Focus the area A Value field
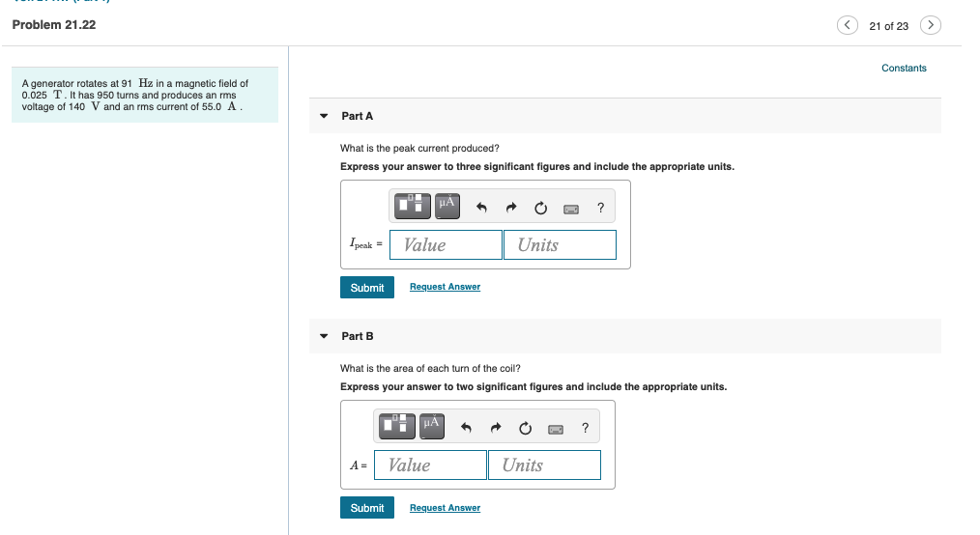This screenshot has height=535, width=980. coord(430,465)
